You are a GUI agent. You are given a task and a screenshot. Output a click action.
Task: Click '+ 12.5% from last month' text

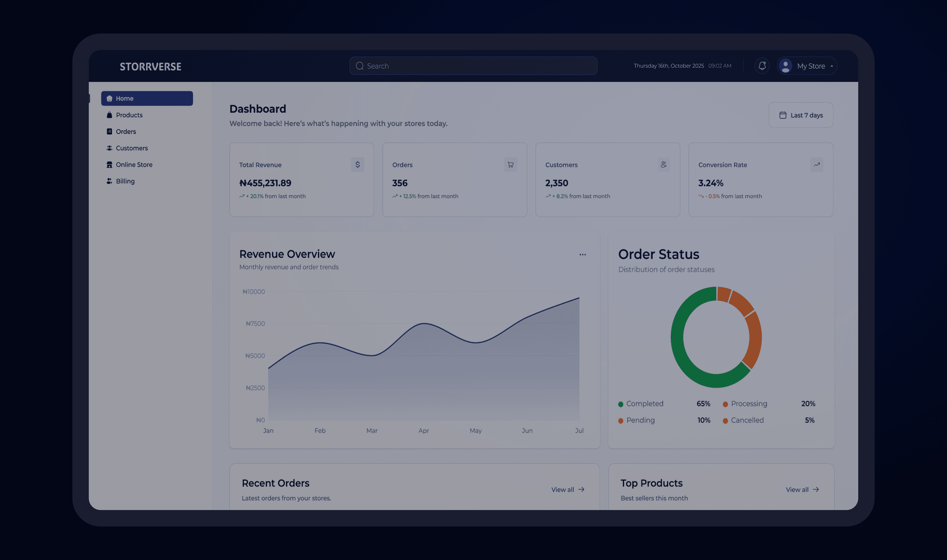point(429,196)
